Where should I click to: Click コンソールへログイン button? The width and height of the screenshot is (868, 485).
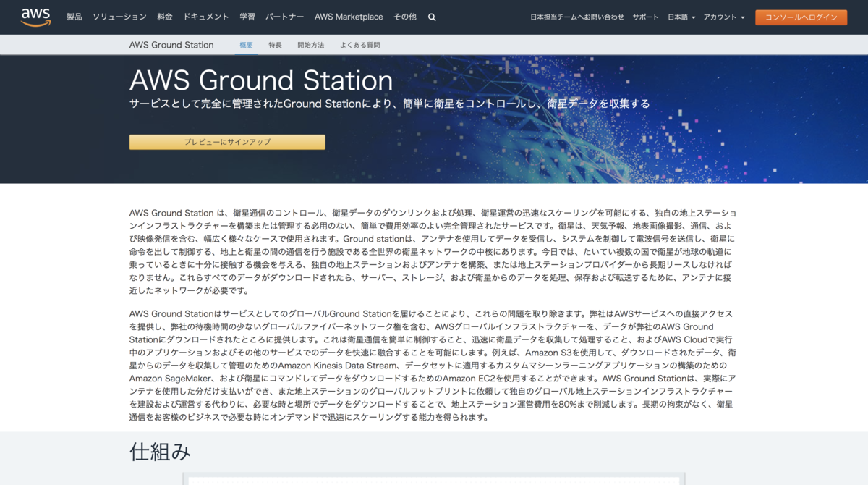pyautogui.click(x=801, y=17)
